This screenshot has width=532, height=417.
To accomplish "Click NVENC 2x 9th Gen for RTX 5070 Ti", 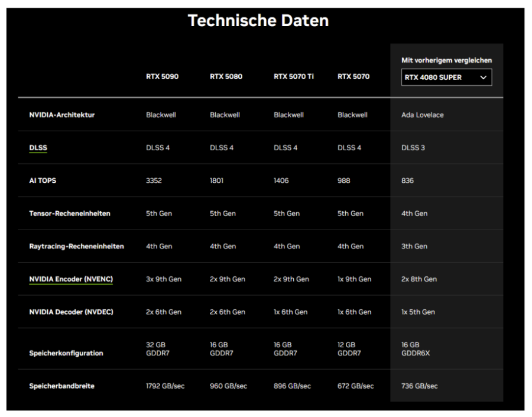I will 291,279.
